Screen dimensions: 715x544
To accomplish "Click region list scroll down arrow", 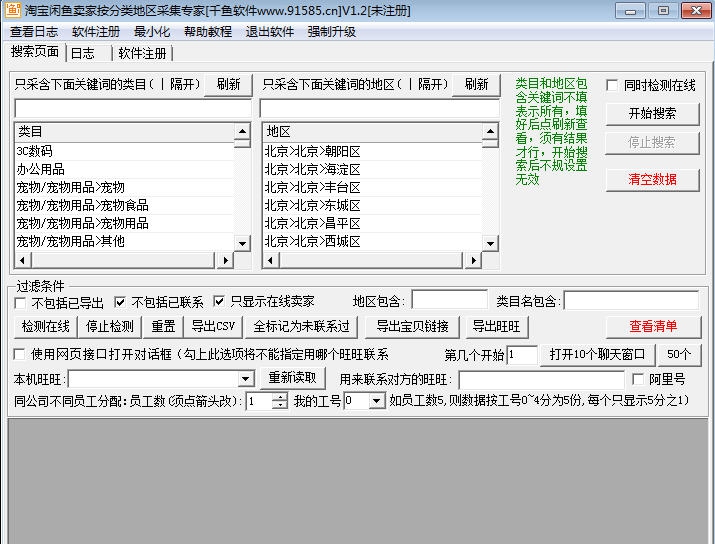I will [490, 243].
